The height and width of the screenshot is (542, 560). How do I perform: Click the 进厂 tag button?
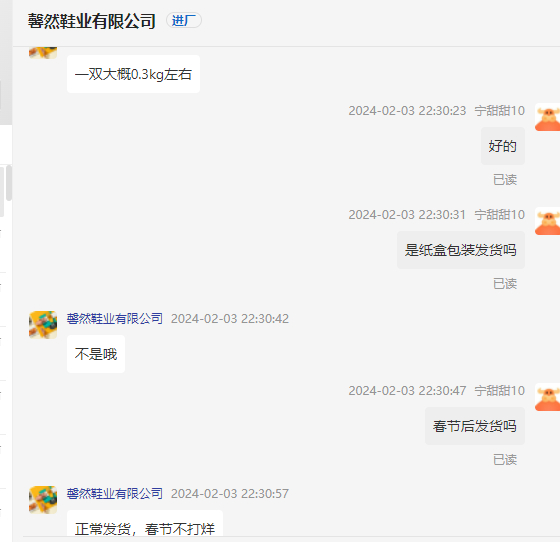[x=184, y=20]
